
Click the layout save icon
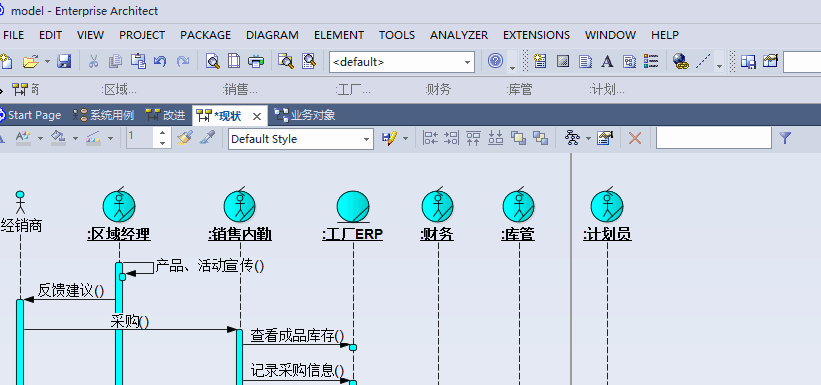click(x=749, y=62)
